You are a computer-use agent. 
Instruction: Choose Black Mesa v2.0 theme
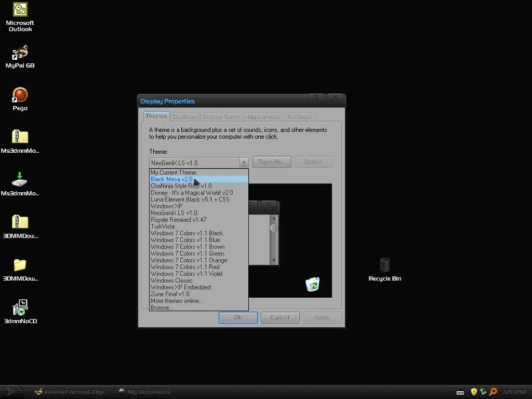[x=199, y=179]
